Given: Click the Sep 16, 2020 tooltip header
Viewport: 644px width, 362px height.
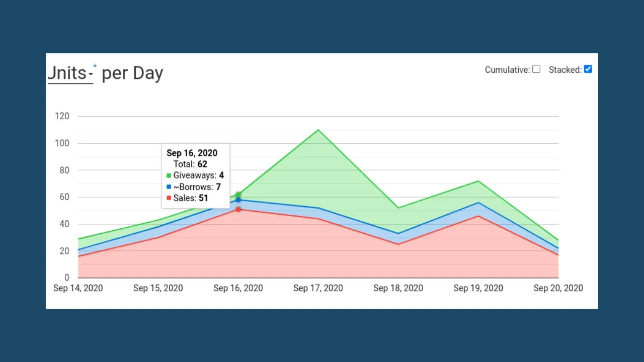Looking at the screenshot, I should pyautogui.click(x=192, y=153).
